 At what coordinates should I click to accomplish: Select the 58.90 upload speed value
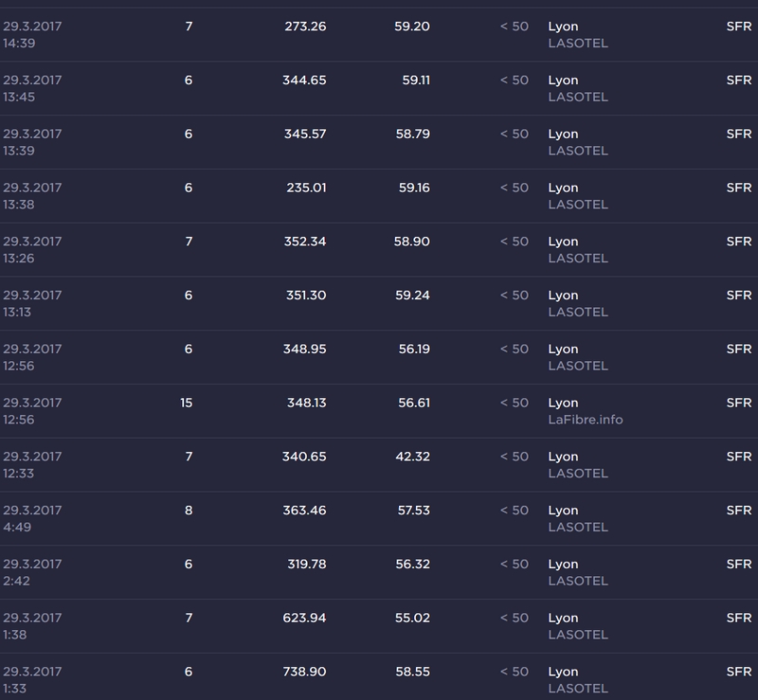click(411, 242)
